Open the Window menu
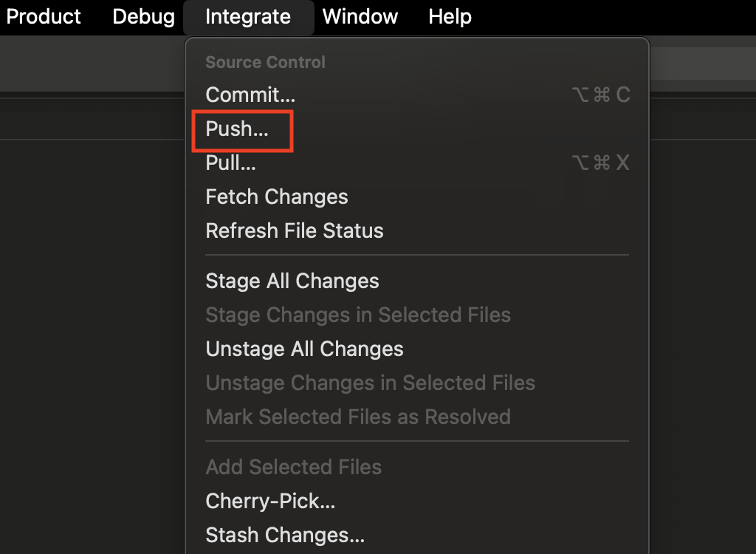This screenshot has width=756, height=554. click(360, 17)
